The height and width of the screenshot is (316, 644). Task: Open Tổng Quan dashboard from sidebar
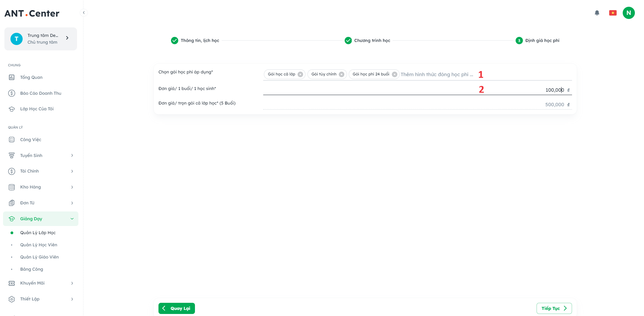tap(31, 77)
